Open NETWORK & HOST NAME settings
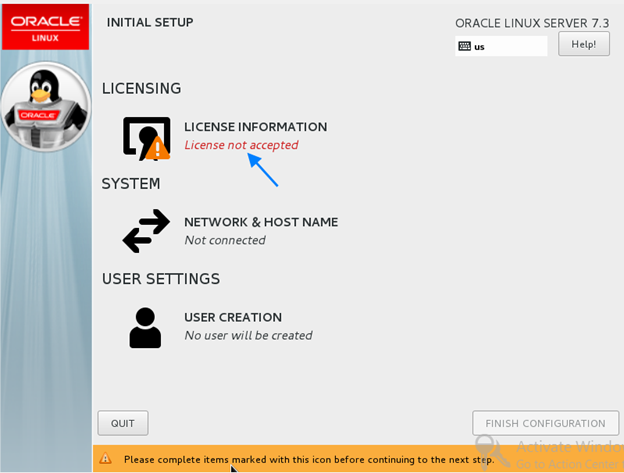Image resolution: width=624 pixels, height=473 pixels. [x=261, y=222]
